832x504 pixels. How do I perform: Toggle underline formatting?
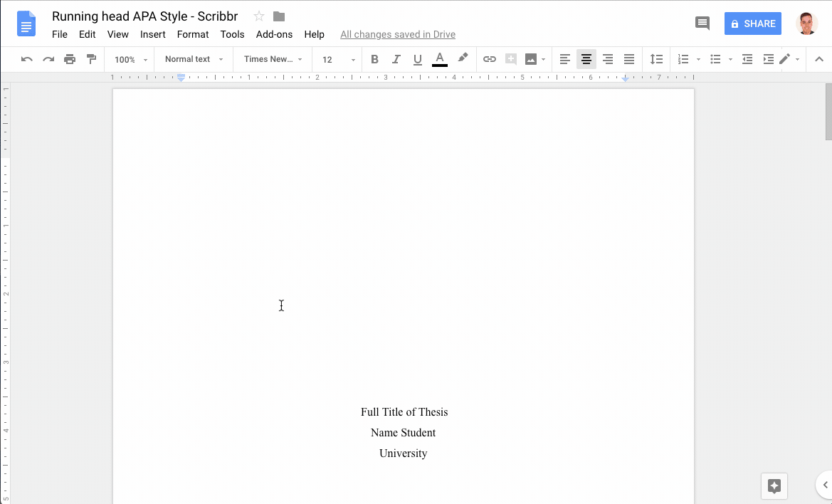(417, 59)
